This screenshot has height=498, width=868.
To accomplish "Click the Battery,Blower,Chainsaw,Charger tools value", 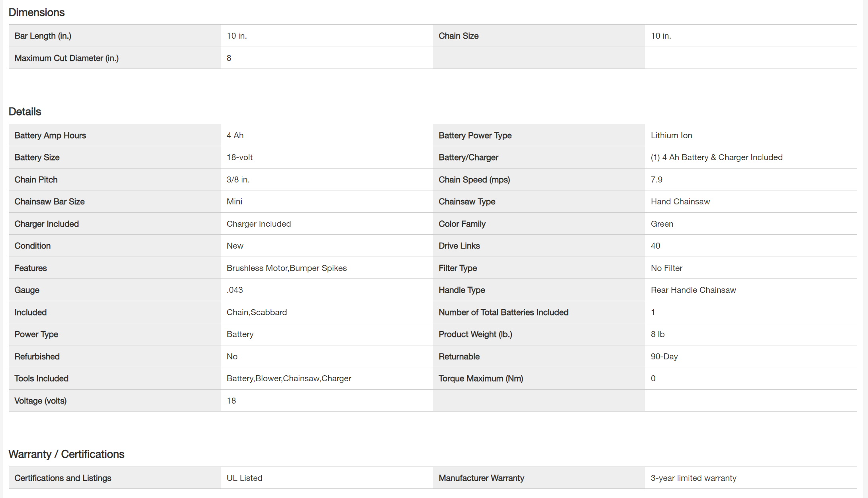I will point(289,378).
